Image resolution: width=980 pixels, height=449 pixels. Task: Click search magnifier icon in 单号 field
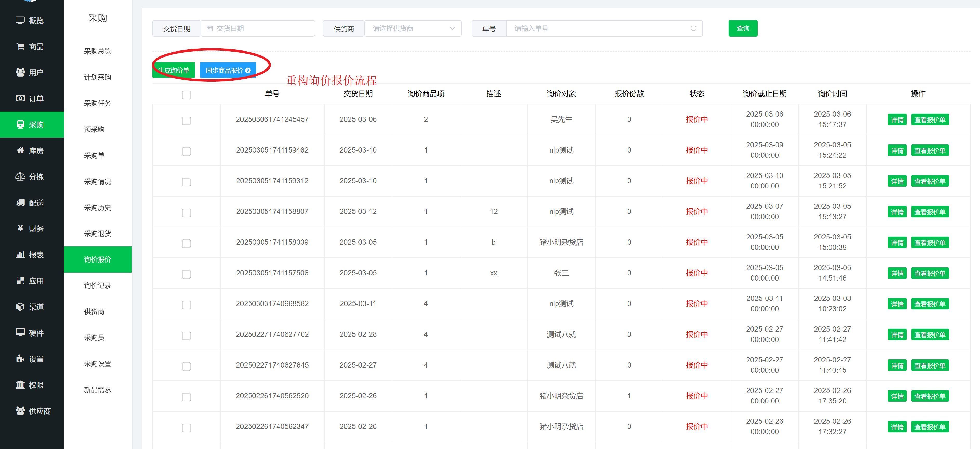(x=694, y=29)
